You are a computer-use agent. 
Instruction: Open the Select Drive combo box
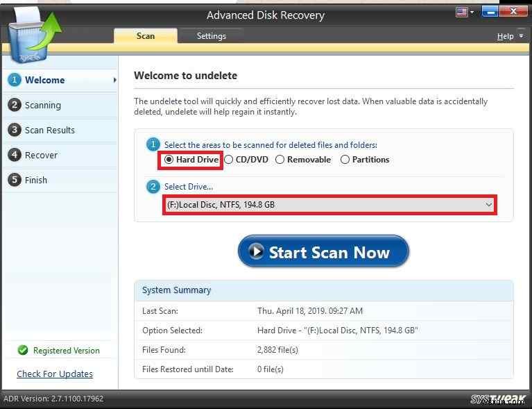329,205
